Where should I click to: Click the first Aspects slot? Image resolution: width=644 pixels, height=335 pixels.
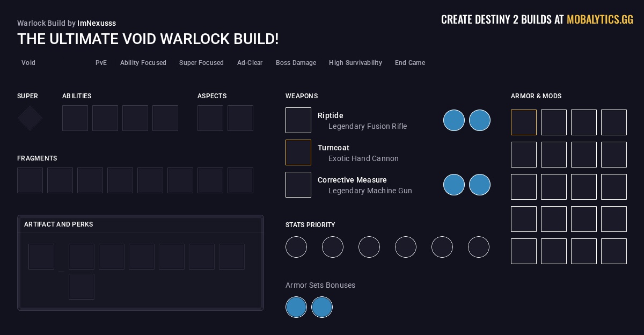coord(210,118)
